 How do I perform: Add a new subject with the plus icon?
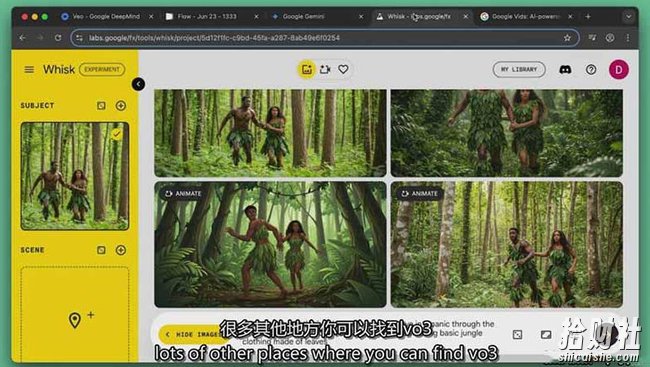[x=121, y=106]
